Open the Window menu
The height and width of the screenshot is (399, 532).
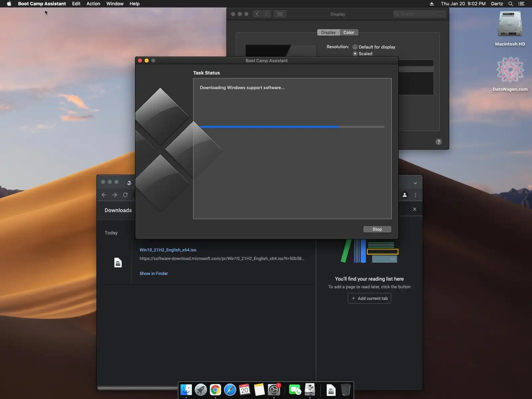point(115,4)
